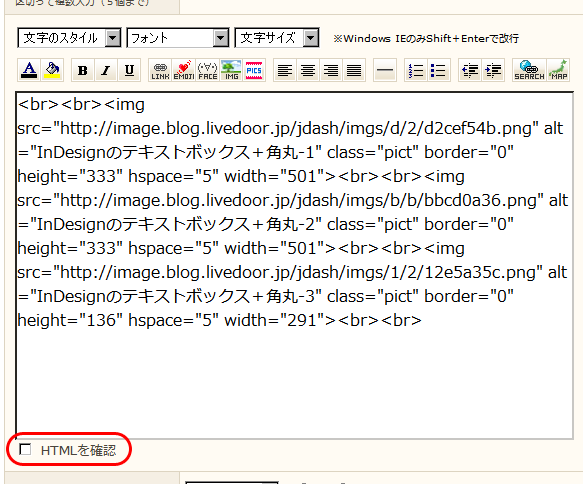Screen dimensions: 583x484
Task: Open the background fill color tool
Action: 52,70
